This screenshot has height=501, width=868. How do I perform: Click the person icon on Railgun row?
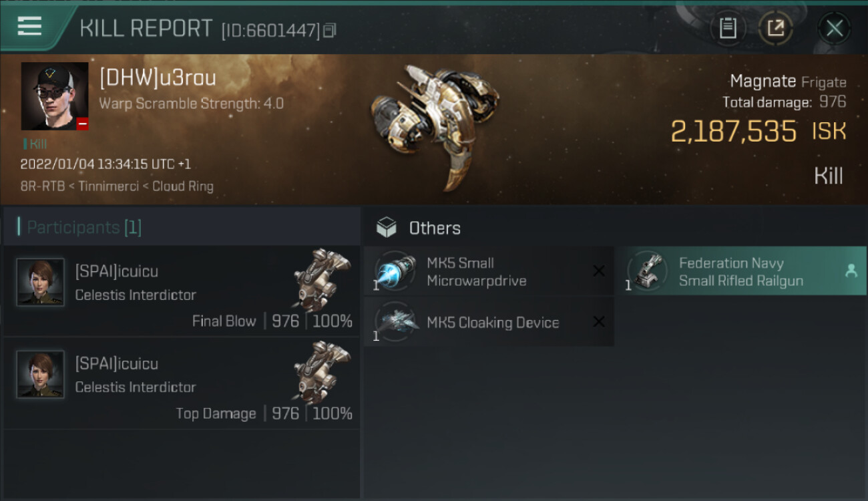851,271
